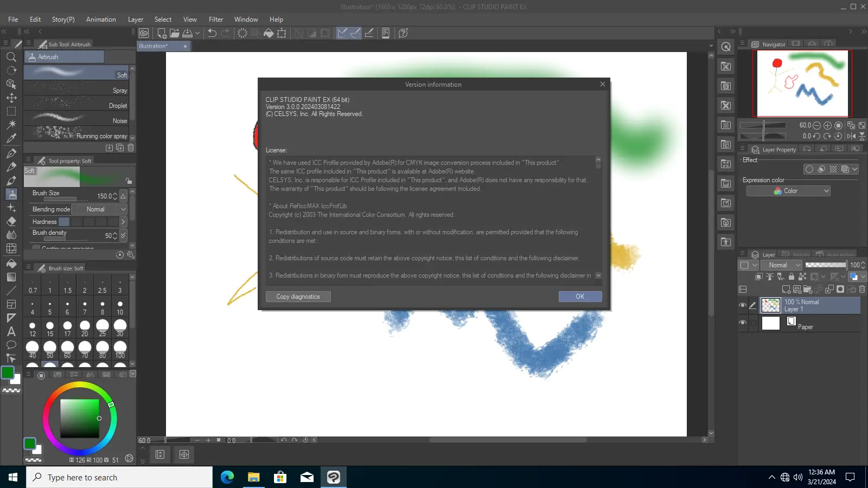Viewport: 868px width, 488px height.
Task: Open the Window menu
Action: (x=246, y=20)
